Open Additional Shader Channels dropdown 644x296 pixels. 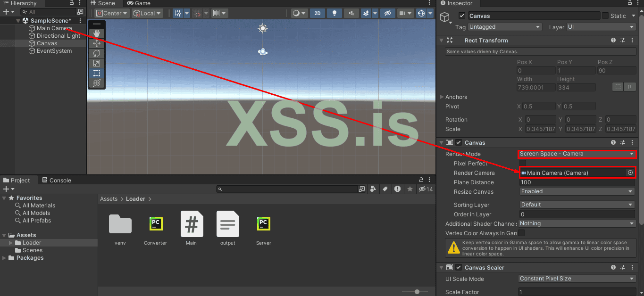point(577,223)
